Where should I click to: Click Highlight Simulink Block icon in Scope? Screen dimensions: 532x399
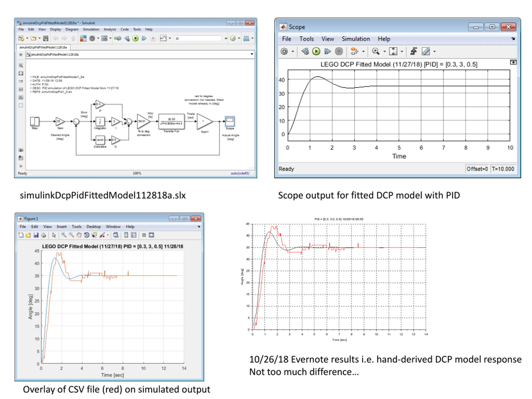(355, 51)
